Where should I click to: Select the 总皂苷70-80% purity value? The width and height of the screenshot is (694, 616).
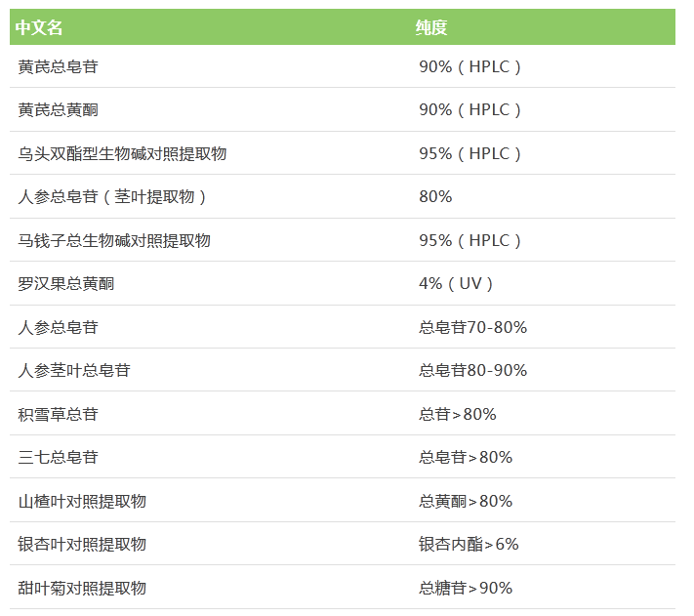[x=472, y=327]
